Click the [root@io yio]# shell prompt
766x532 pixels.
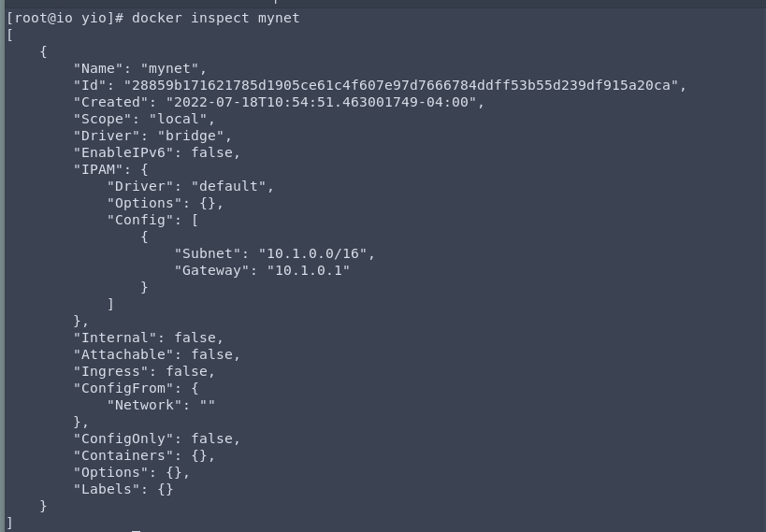coord(65,18)
